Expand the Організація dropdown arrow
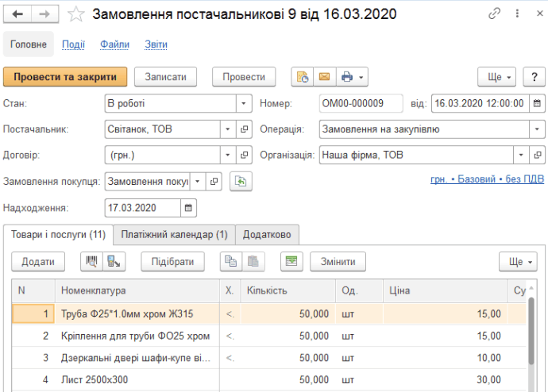The height and width of the screenshot is (392, 548). 521,155
